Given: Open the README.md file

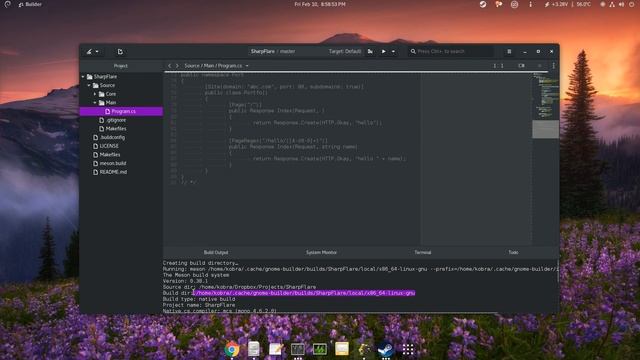Looking at the screenshot, I should tap(110, 172).
